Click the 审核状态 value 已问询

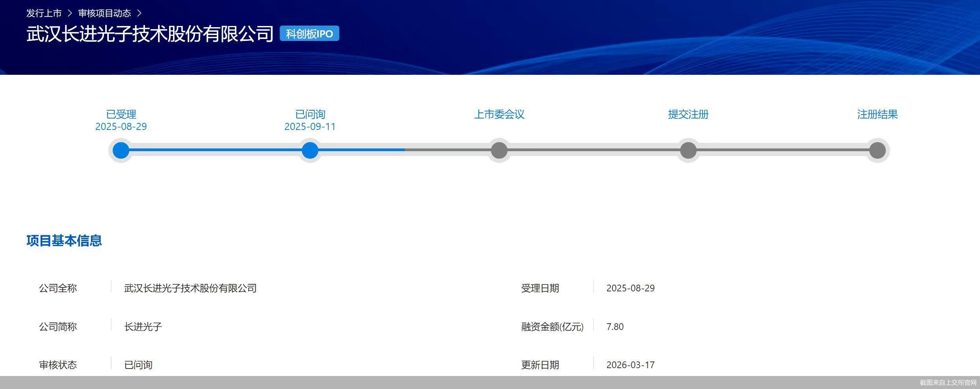point(138,365)
